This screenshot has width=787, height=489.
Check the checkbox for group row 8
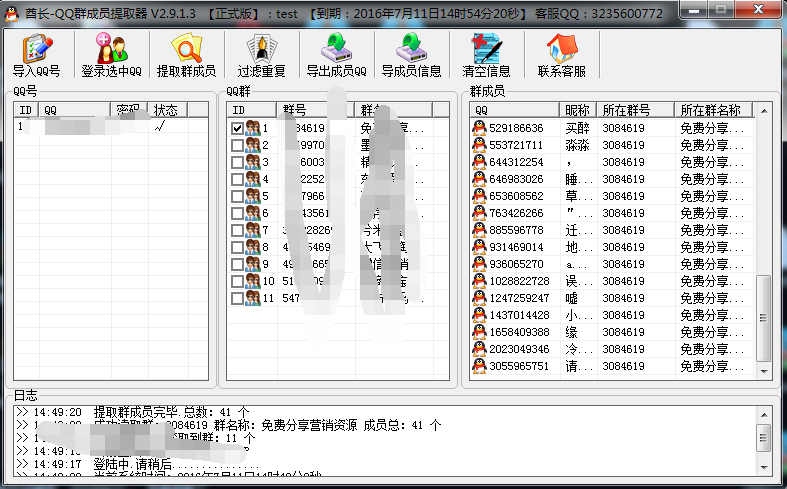pos(237,248)
